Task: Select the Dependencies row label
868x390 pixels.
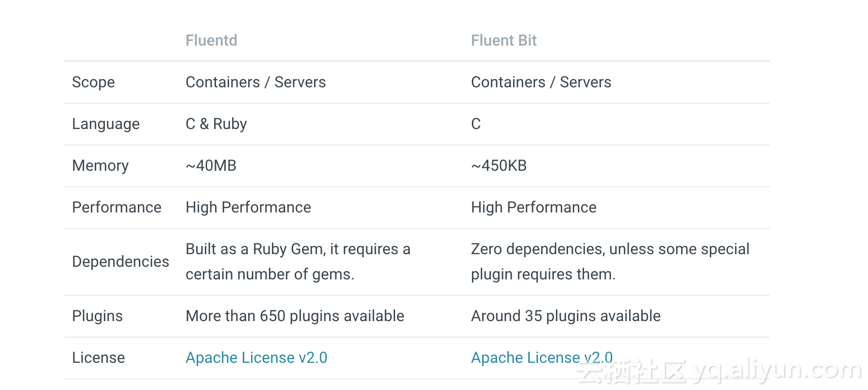Action: (120, 261)
